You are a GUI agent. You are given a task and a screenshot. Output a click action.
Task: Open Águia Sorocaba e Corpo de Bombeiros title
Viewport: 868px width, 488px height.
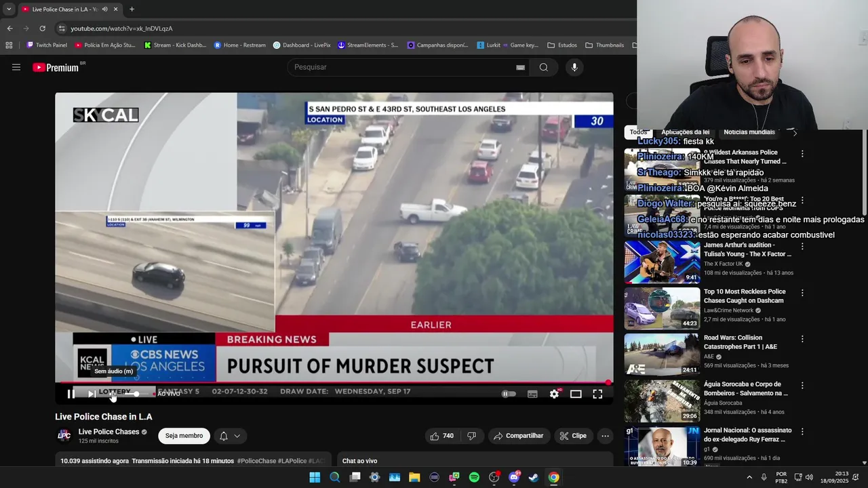745,388
